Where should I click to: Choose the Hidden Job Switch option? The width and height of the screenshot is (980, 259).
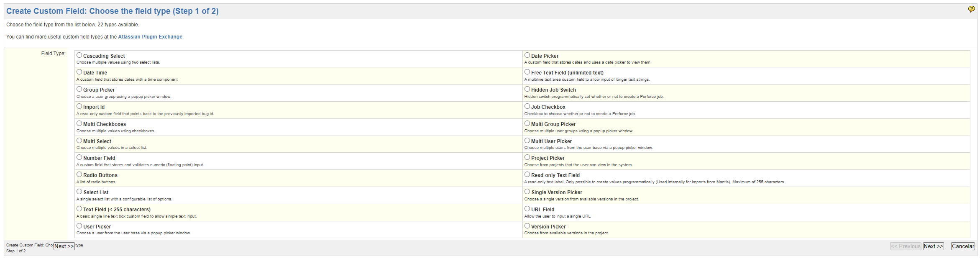(x=527, y=89)
